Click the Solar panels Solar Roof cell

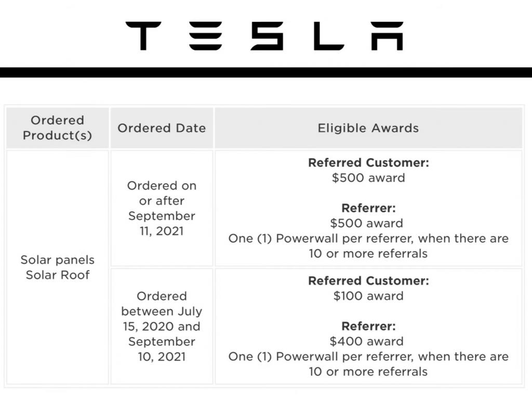point(57,267)
